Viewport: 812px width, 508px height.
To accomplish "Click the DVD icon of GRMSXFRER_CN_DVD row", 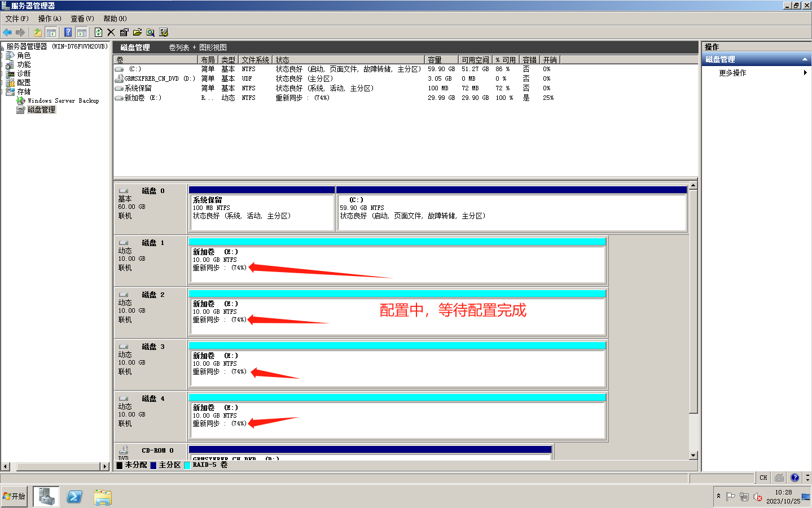I will tap(119, 78).
